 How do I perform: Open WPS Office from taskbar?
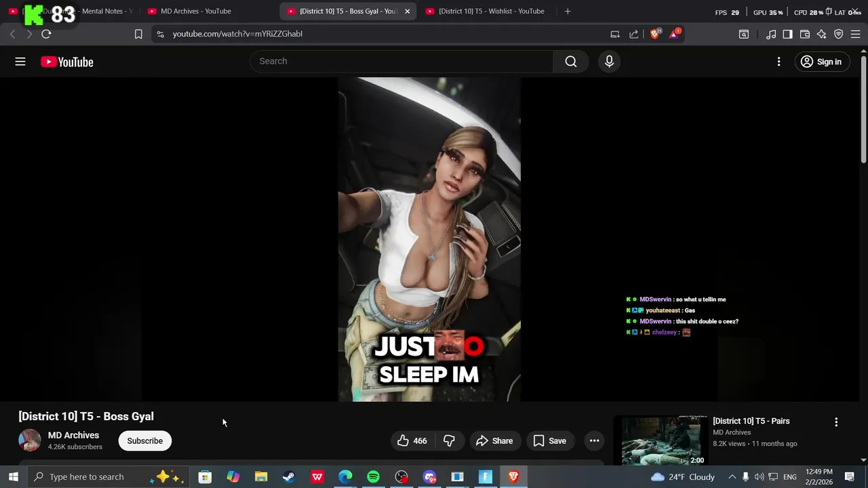coord(317,477)
